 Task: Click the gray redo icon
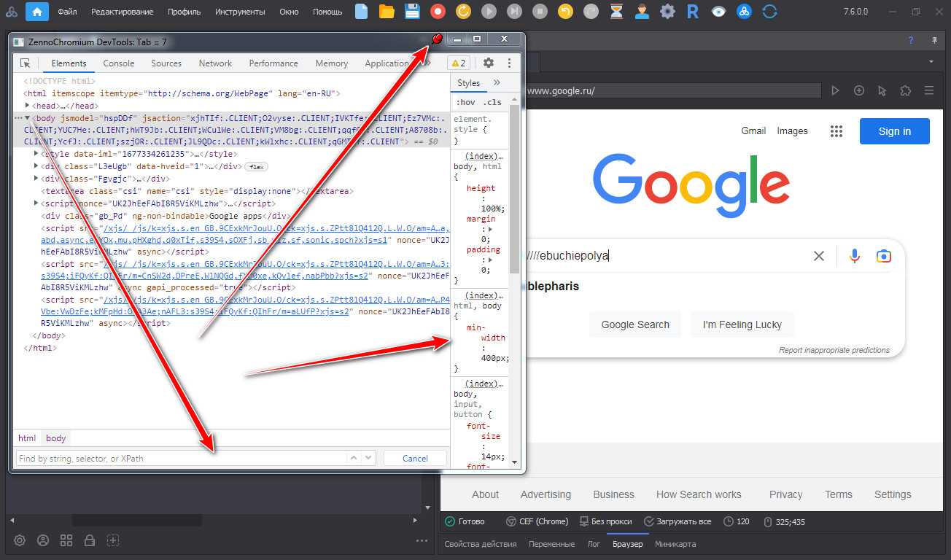click(x=591, y=12)
